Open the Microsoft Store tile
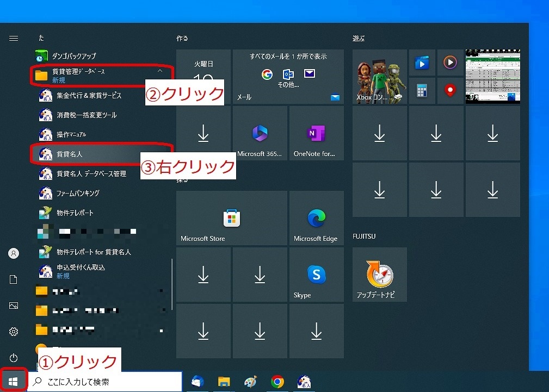The image size is (549, 392). [x=231, y=217]
